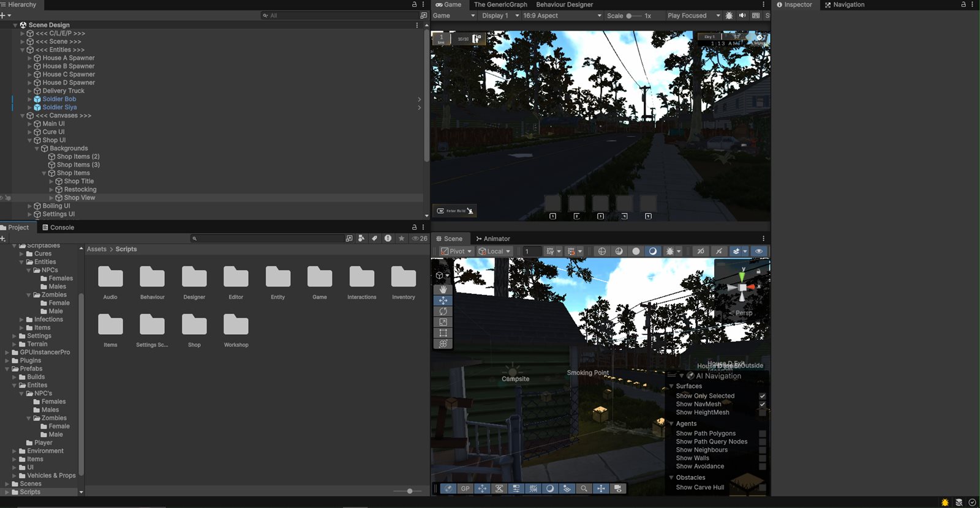Enable Show Walls checkbox
Image resolution: width=980 pixels, height=508 pixels.
coord(763,458)
